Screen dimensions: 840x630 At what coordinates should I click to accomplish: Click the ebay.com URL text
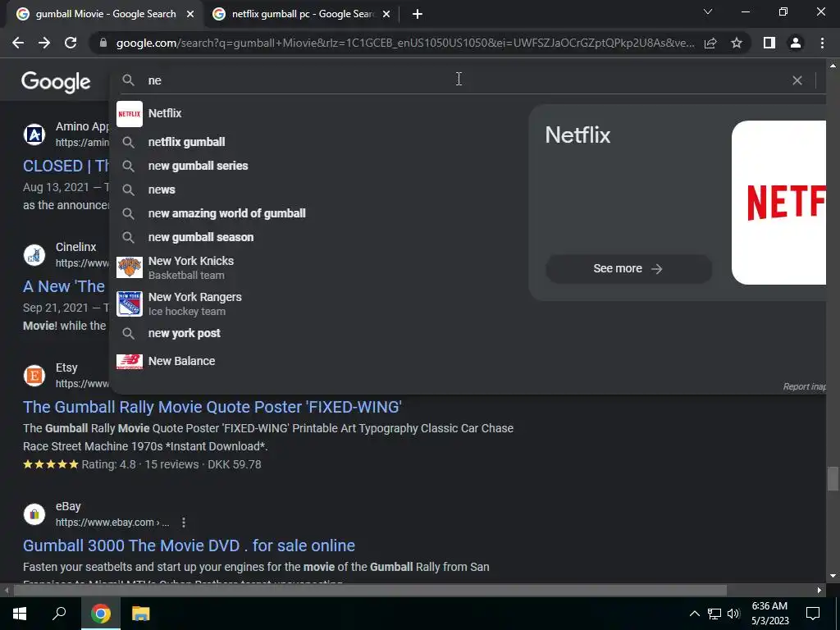point(112,523)
